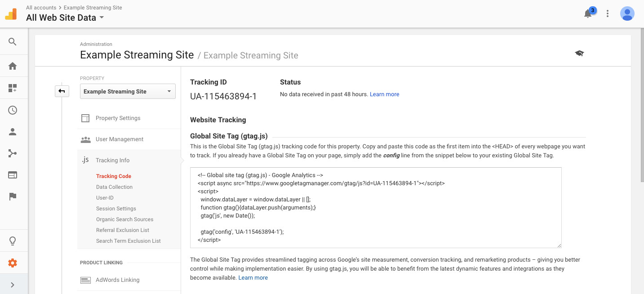Select User-ID submenu item
This screenshot has height=294, width=644.
(105, 198)
